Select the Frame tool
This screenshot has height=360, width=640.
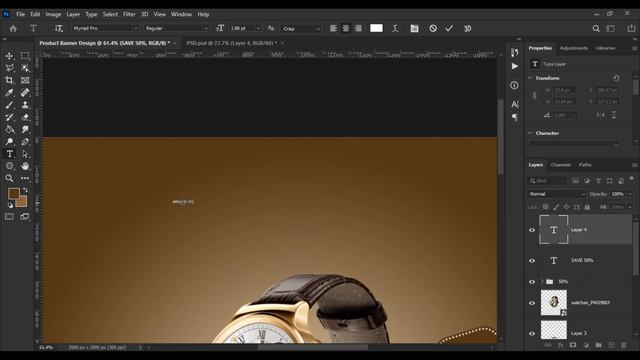pyautogui.click(x=25, y=80)
